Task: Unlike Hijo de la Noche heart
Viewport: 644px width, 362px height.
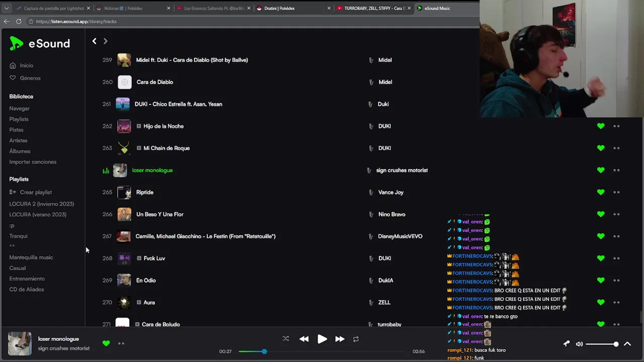Action: pos(601,126)
